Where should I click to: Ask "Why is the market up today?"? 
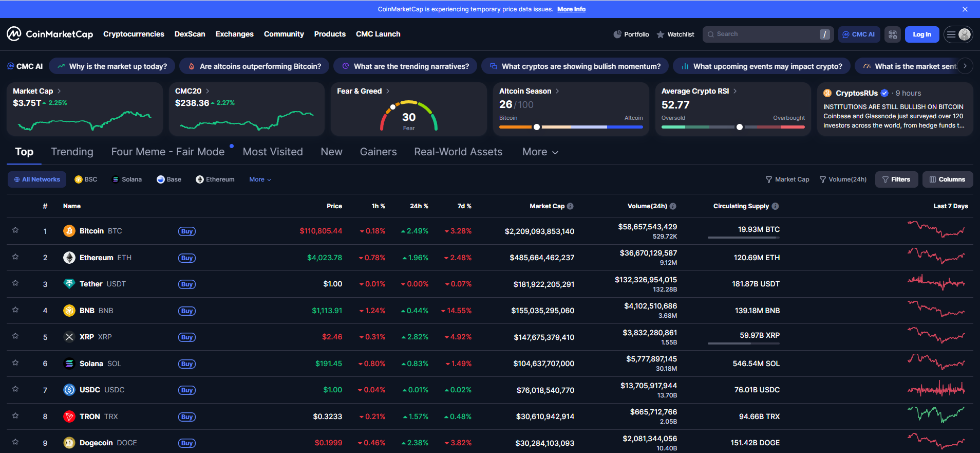[x=112, y=66]
